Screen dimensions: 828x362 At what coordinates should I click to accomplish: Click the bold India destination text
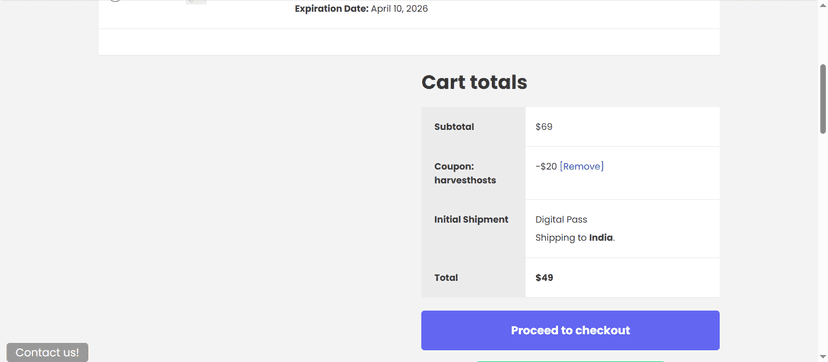601,237
